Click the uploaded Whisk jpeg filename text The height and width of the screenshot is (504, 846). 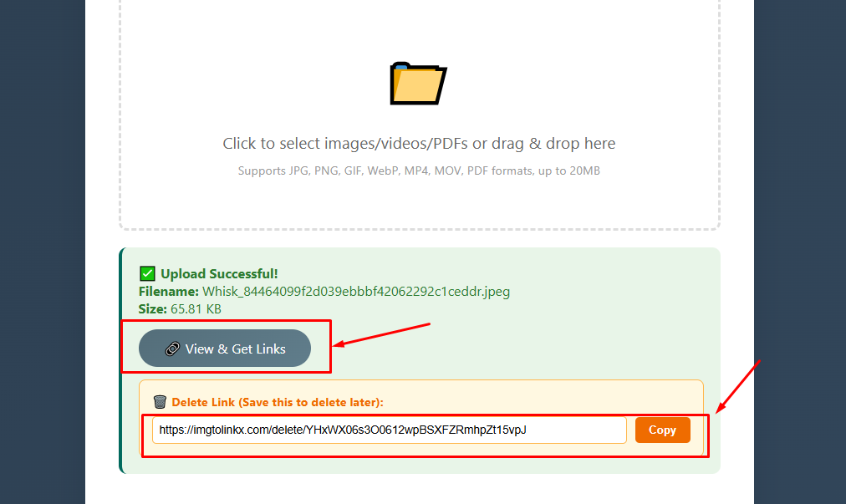tap(356, 292)
